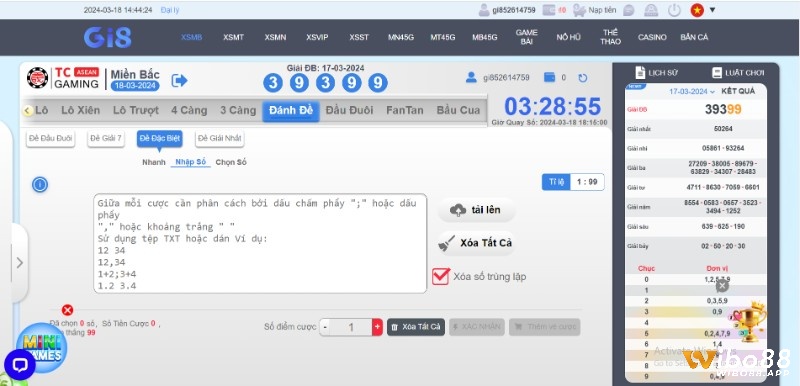
Task: Open the GAME BÀI menu
Action: (527, 37)
